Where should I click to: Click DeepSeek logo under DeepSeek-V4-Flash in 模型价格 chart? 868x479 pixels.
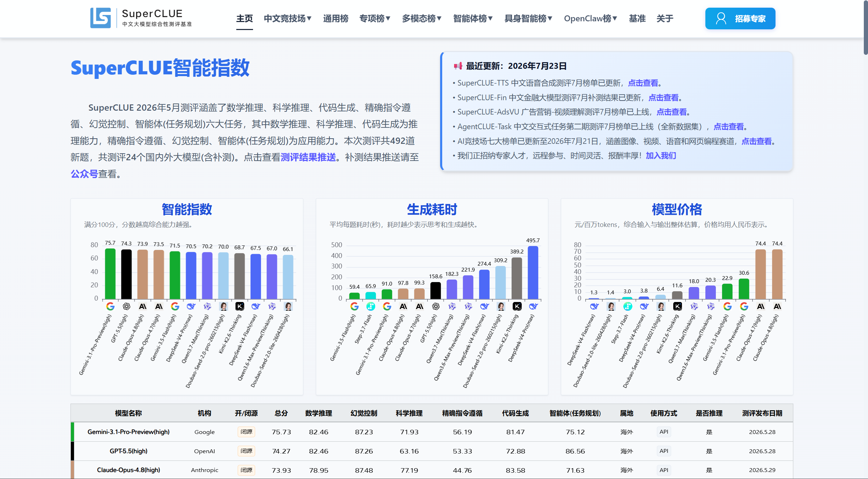(594, 307)
